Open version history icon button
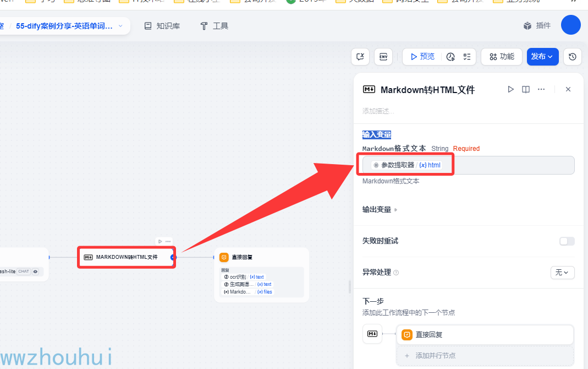This screenshot has width=588, height=369. (572, 57)
